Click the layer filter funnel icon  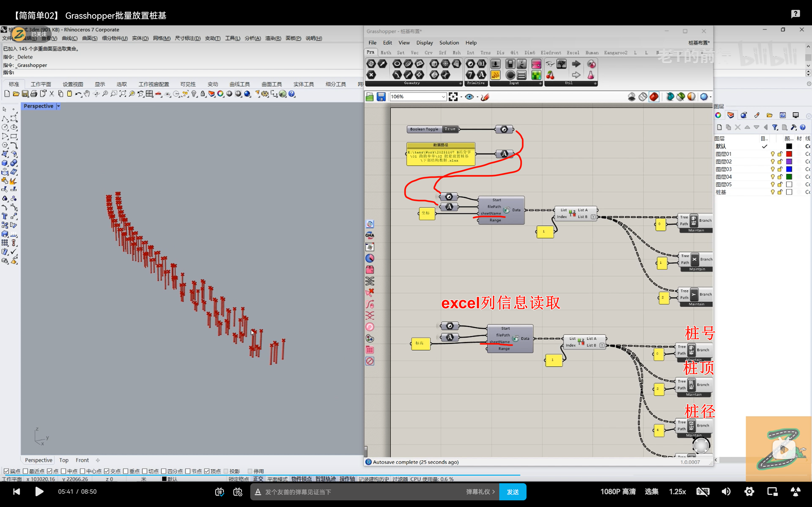[x=775, y=127]
